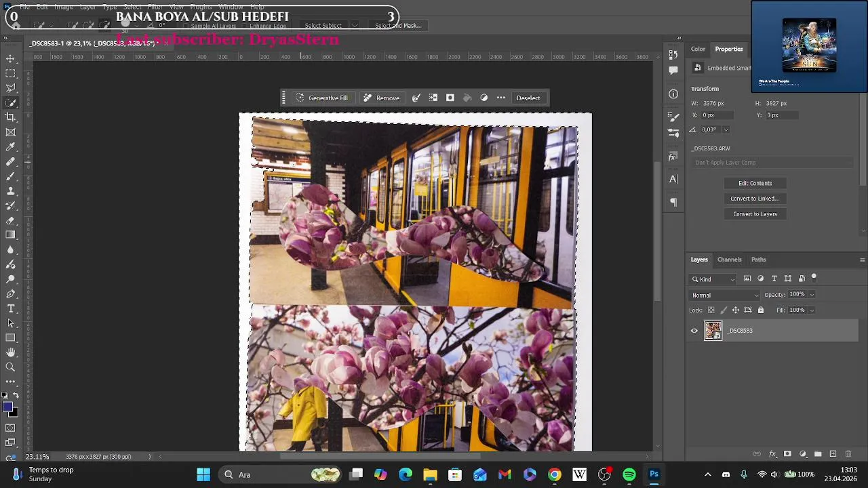Turn layer filtering on/off switch
Viewport: 868px width, 488px height.
pyautogui.click(x=814, y=277)
